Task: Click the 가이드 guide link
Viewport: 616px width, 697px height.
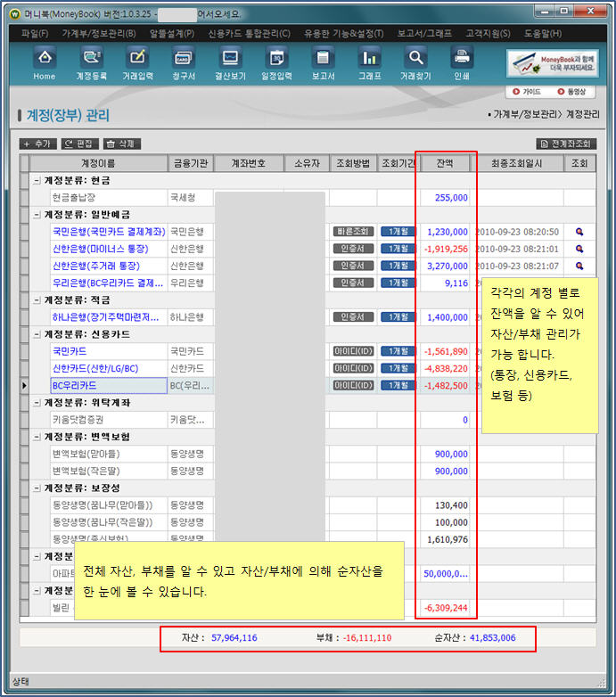Action: (x=525, y=92)
